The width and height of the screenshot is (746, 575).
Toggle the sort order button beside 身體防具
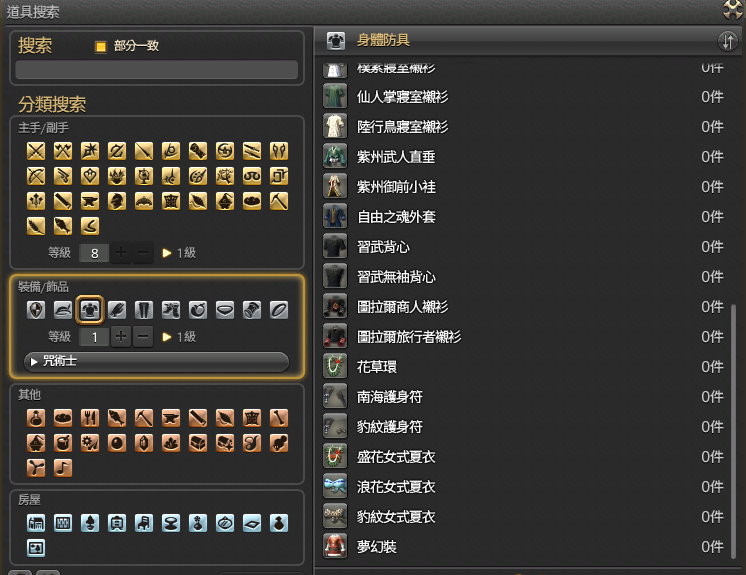pyautogui.click(x=727, y=41)
